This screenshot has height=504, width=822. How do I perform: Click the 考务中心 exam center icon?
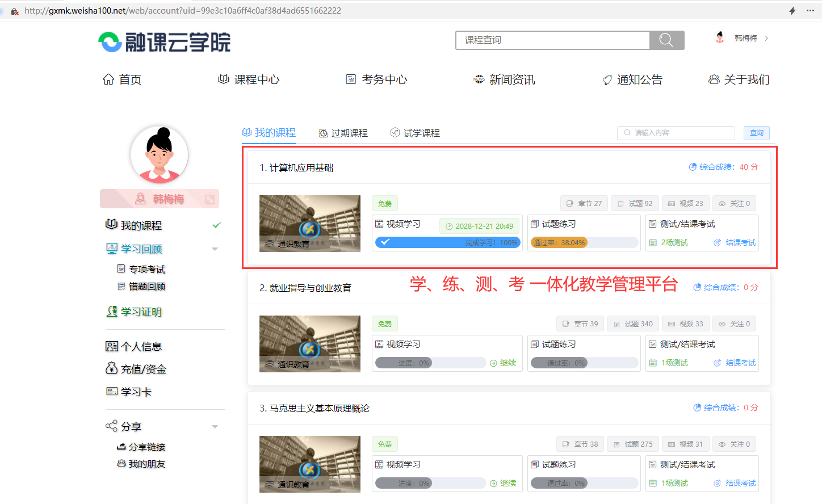(x=352, y=79)
